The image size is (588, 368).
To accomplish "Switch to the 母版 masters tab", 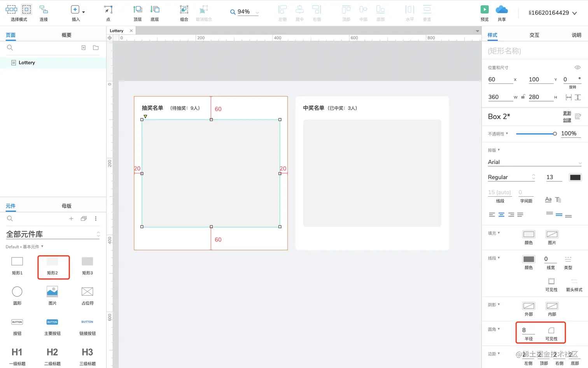I will (x=66, y=206).
